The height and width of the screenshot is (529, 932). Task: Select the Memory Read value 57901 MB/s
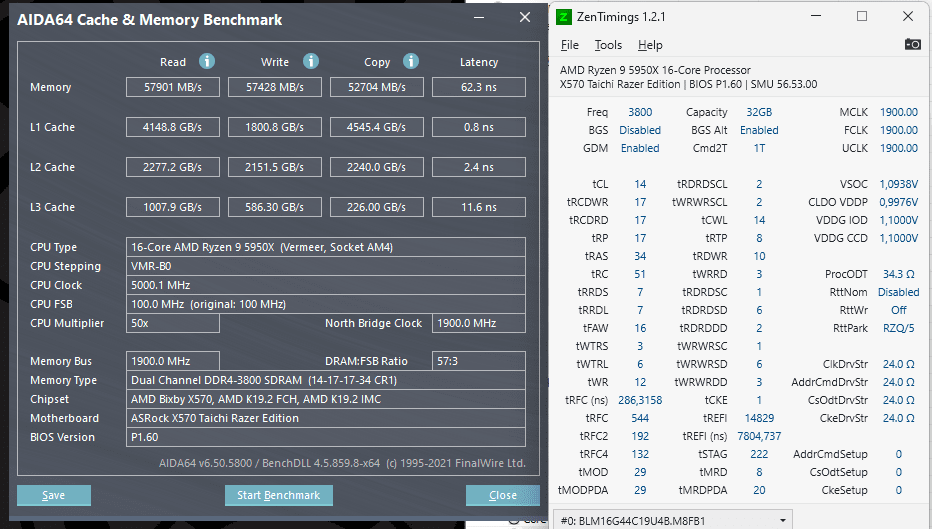tap(173, 87)
